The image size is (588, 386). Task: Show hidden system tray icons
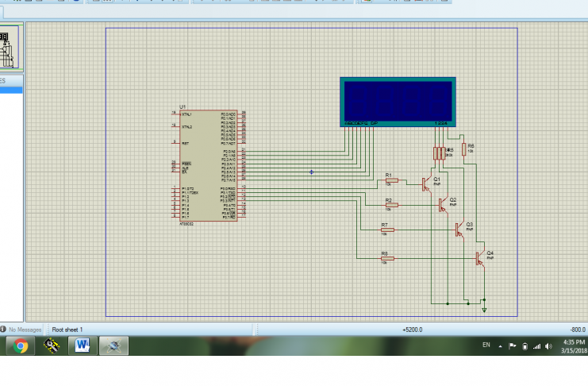[x=500, y=346]
